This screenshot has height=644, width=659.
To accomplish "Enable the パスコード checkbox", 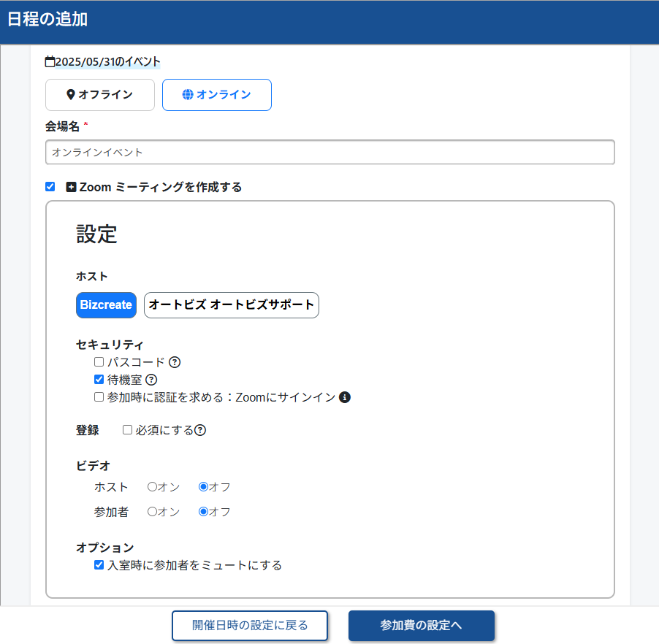I will [99, 361].
